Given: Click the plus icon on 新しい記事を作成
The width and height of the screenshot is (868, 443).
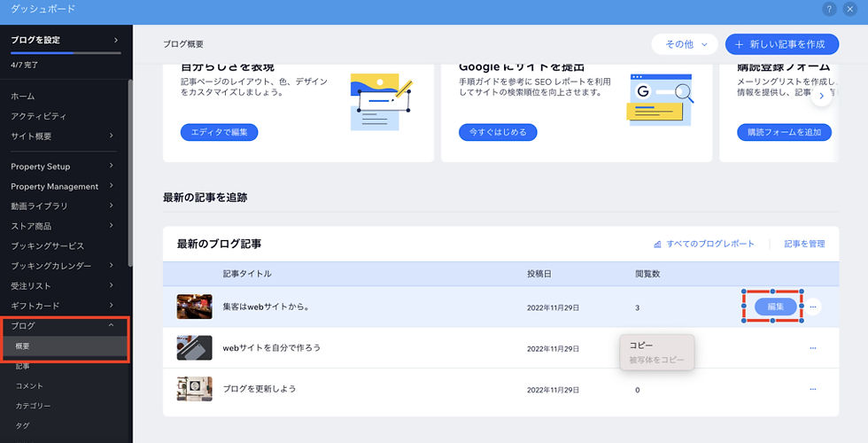Looking at the screenshot, I should [739, 44].
